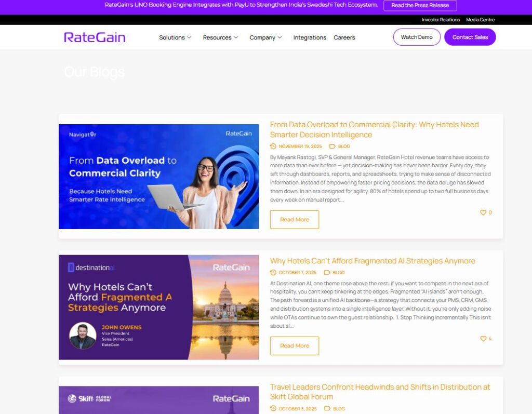This screenshot has height=414, width=532.
Task: Click tag icon beside BLOG on Skift post
Action: [327, 409]
